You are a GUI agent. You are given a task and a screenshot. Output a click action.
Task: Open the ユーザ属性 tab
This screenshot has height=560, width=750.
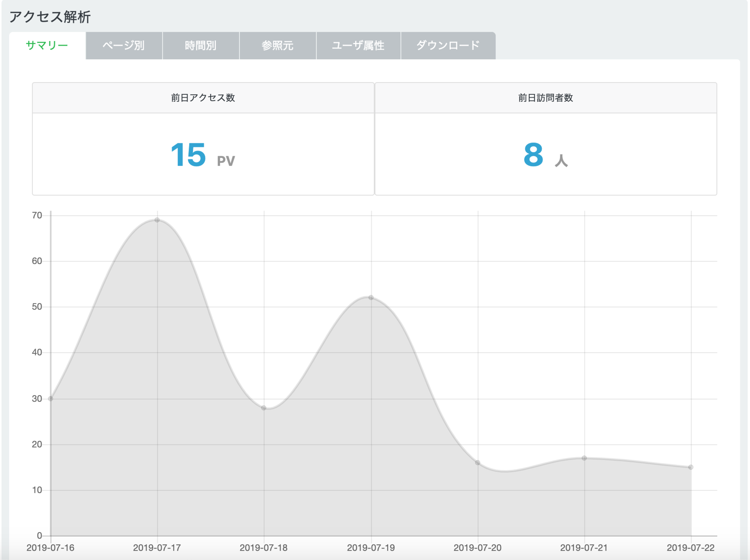tap(359, 46)
